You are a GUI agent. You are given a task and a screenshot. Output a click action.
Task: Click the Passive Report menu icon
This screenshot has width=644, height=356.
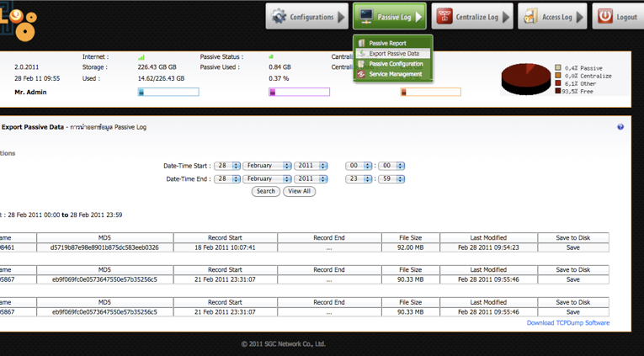coord(361,43)
